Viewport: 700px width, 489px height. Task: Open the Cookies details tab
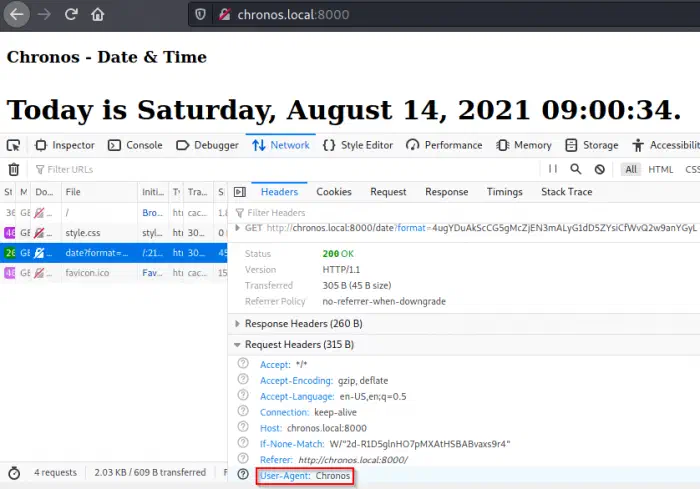(334, 192)
